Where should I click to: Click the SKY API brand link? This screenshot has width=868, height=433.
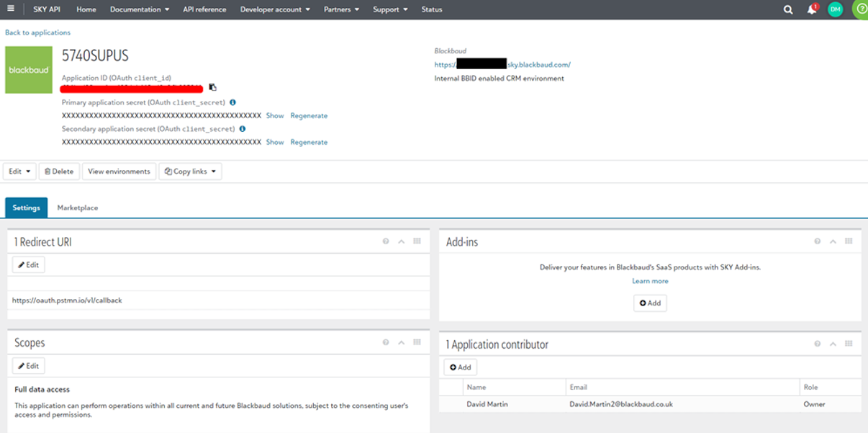[47, 9]
